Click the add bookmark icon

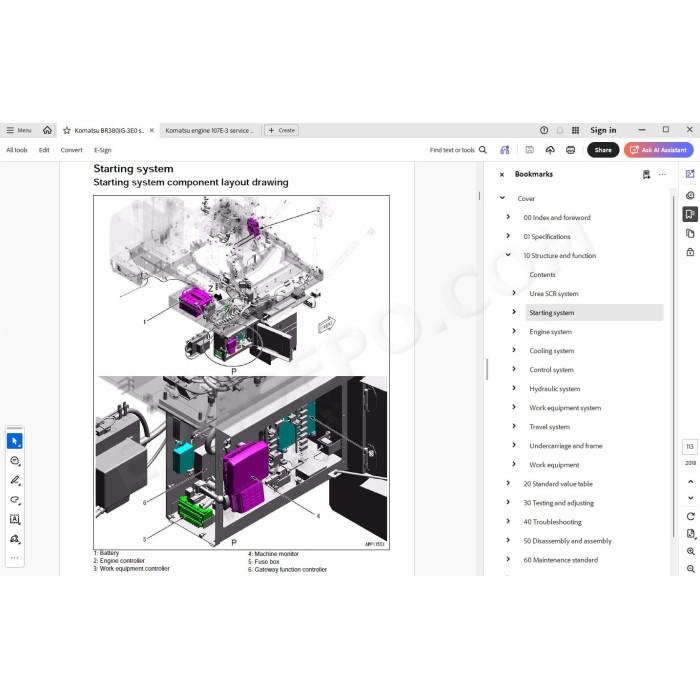point(646,175)
